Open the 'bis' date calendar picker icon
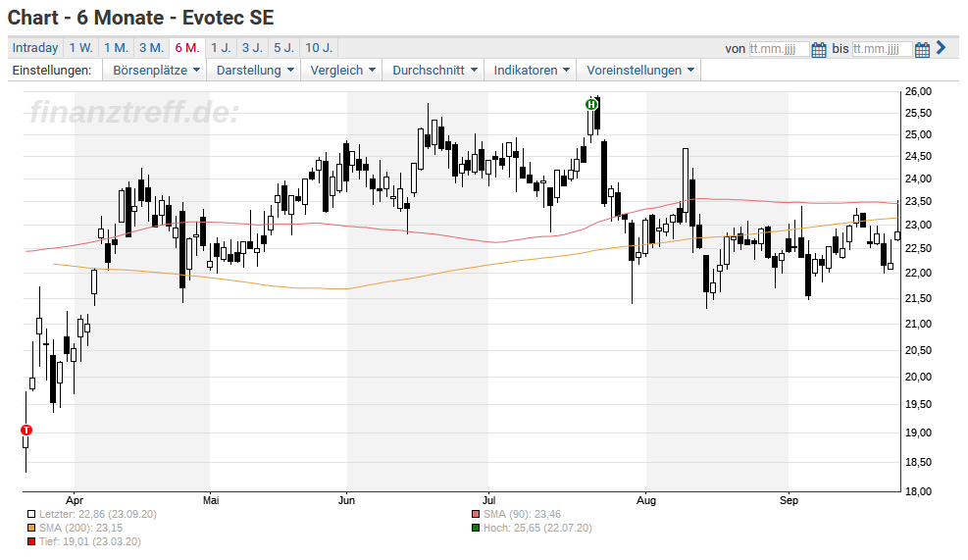 922,49
